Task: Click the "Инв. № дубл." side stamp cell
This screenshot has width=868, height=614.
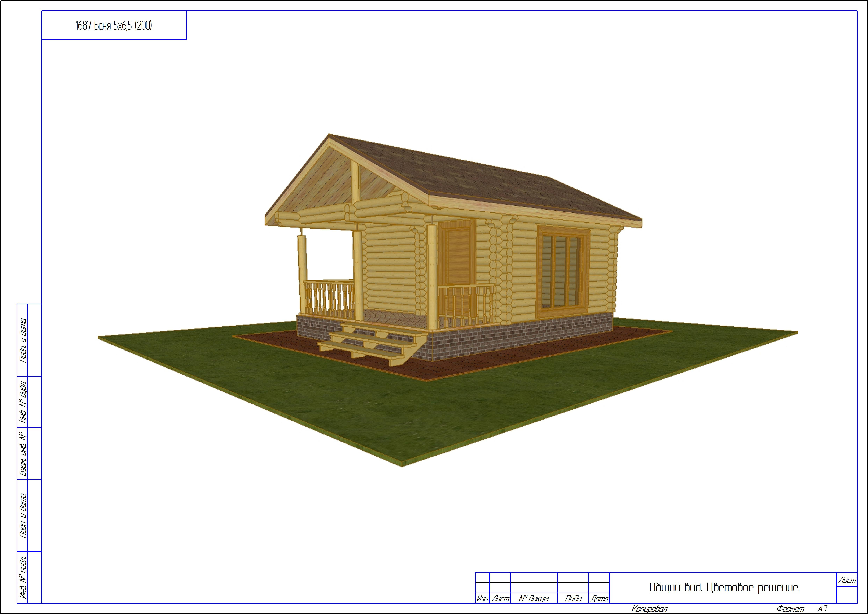Action: pyautogui.click(x=23, y=402)
